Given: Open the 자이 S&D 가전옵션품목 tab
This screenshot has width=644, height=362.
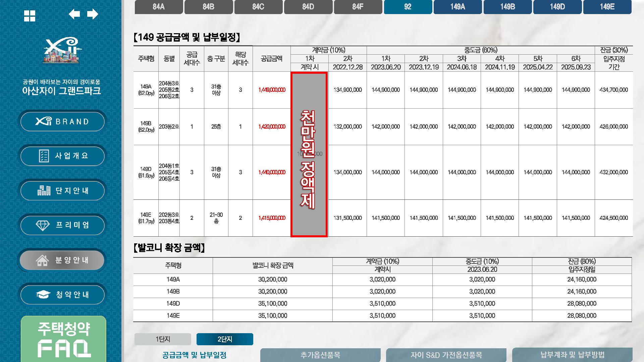Looking at the screenshot, I should (x=446, y=355).
